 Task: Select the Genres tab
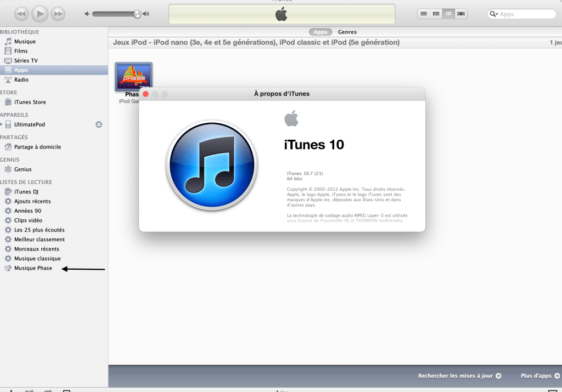coord(347,32)
